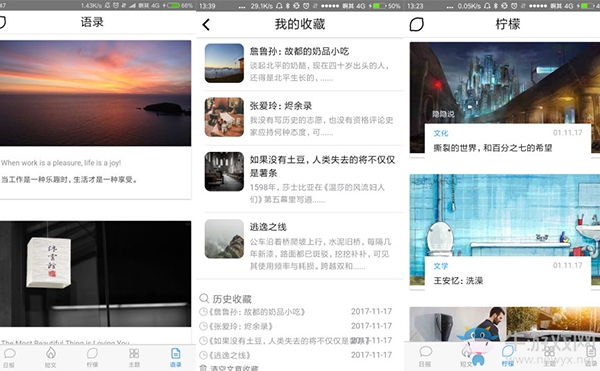This screenshot has width=600, height=371.
Task: Tap 清空文章收藏 to clear favorites
Action: click(x=234, y=368)
